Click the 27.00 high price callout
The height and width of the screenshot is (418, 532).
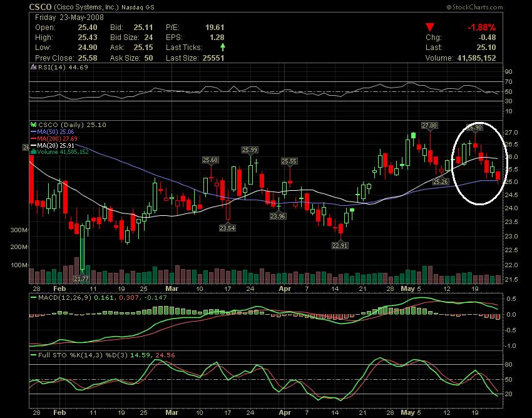point(429,126)
